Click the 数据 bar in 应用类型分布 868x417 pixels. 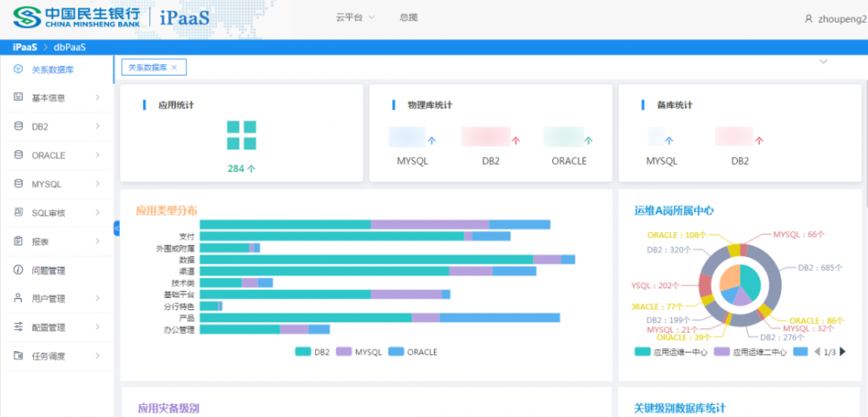(387, 259)
